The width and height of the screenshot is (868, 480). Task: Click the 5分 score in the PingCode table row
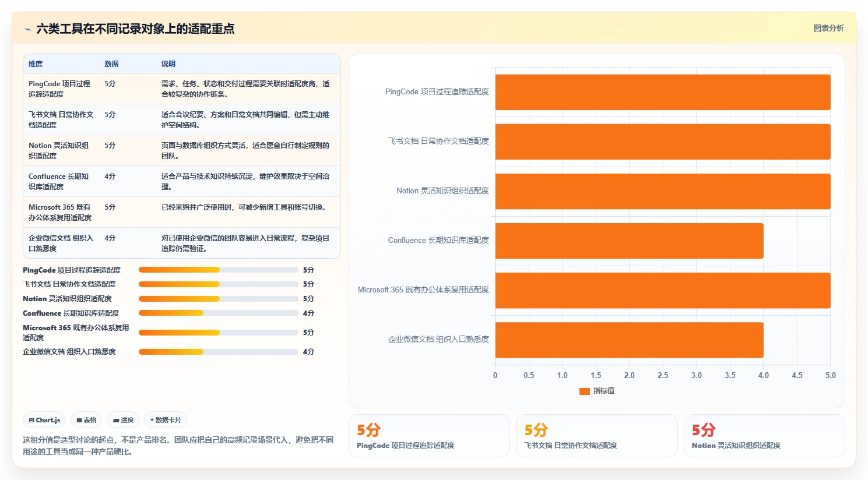pos(110,84)
